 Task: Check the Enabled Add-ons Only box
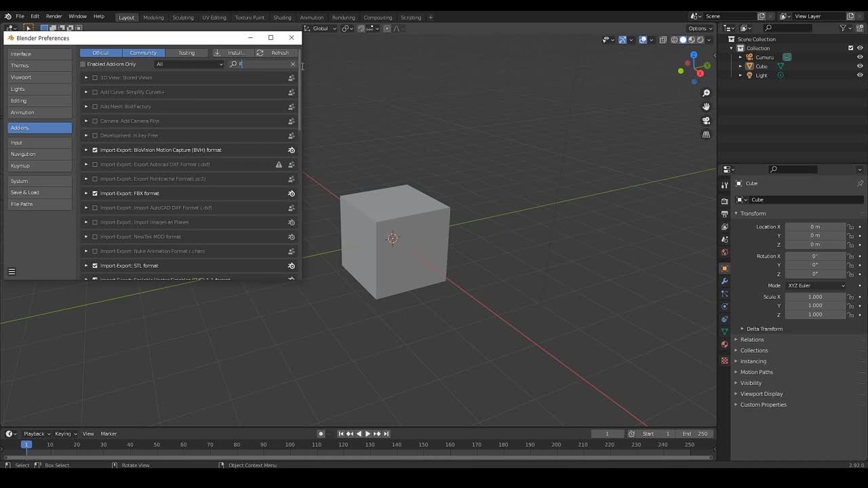tap(83, 64)
